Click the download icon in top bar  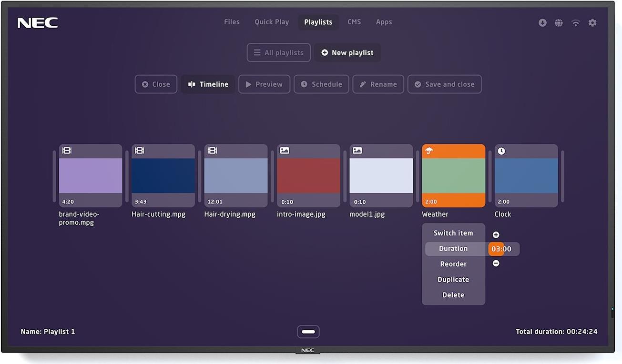542,23
